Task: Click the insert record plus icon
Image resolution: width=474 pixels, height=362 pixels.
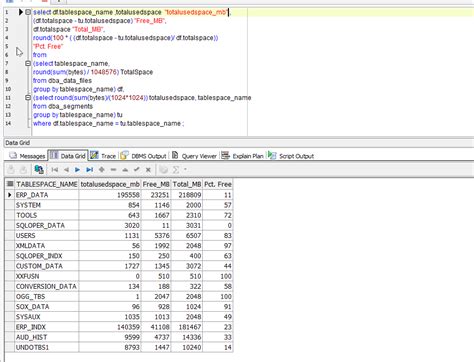Action: (102, 170)
